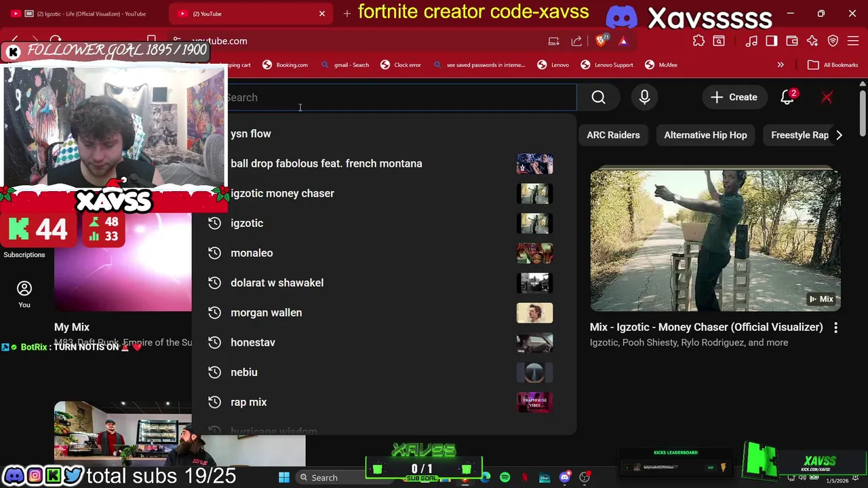
Task: Open 'Mix - Igzotic - Money Chaser' title link
Action: click(706, 327)
